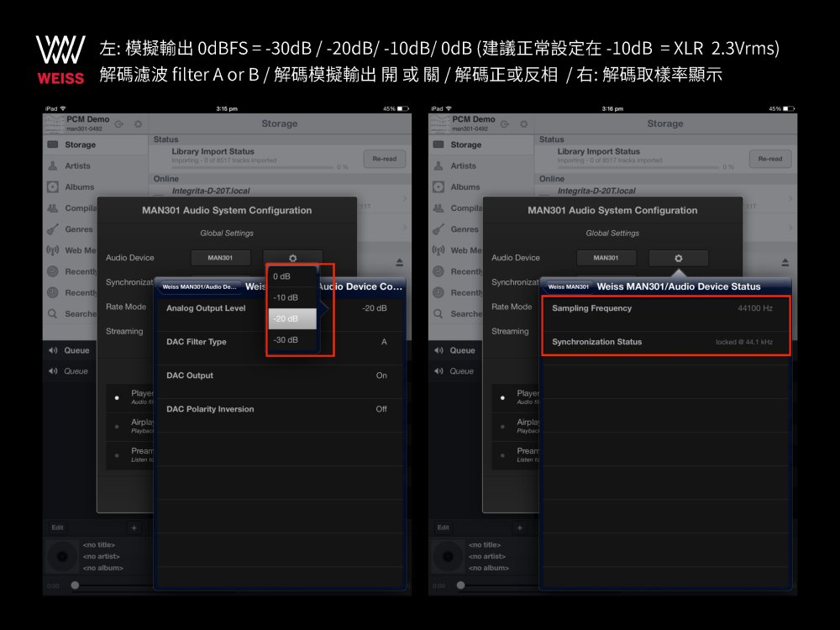Tap MAN301 audio device button, right iPad

point(606,258)
